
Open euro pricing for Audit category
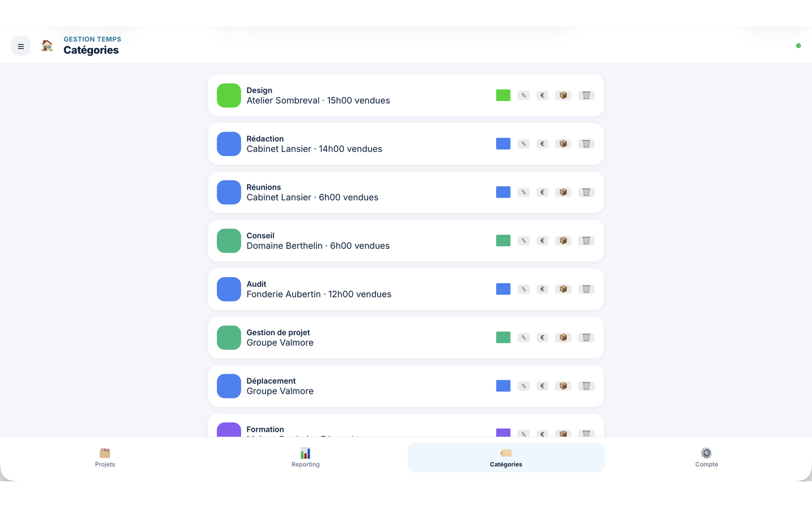coord(542,290)
